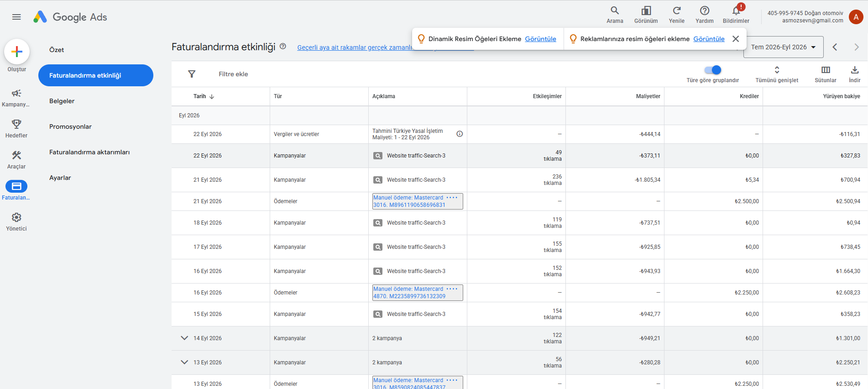Image resolution: width=868 pixels, height=389 pixels.
Task: Open Hedefler trophy icon in sidebar
Action: [x=16, y=124]
